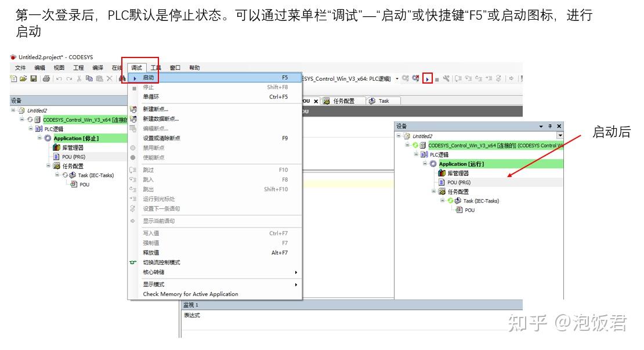Open the 文件 menu
Viewport: 644px width, 350px height.
pos(20,68)
